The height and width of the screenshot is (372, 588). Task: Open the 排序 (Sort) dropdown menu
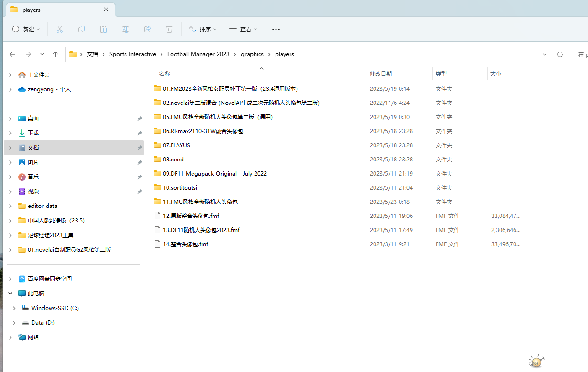(x=203, y=29)
